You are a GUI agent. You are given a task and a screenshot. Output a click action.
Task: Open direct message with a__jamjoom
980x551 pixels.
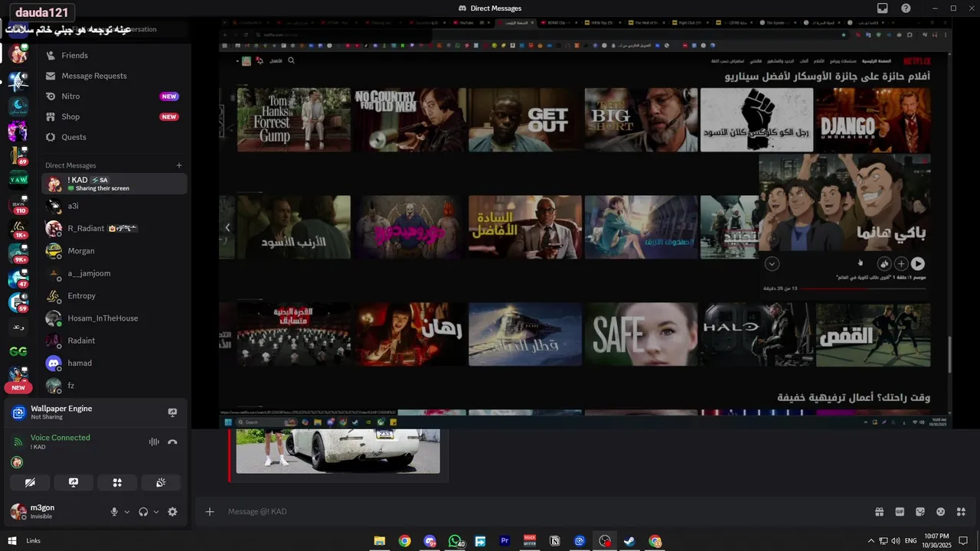click(114, 273)
